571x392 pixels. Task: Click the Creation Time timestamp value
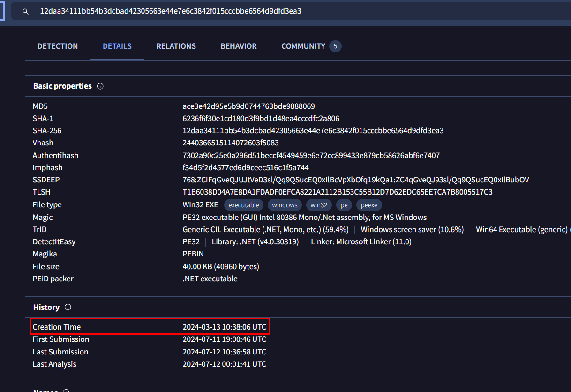224,327
